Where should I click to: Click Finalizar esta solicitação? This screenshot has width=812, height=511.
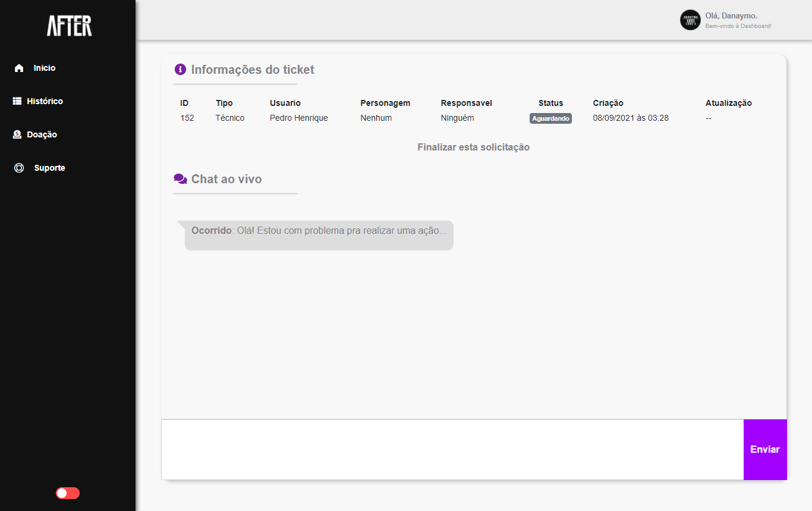pyautogui.click(x=473, y=147)
